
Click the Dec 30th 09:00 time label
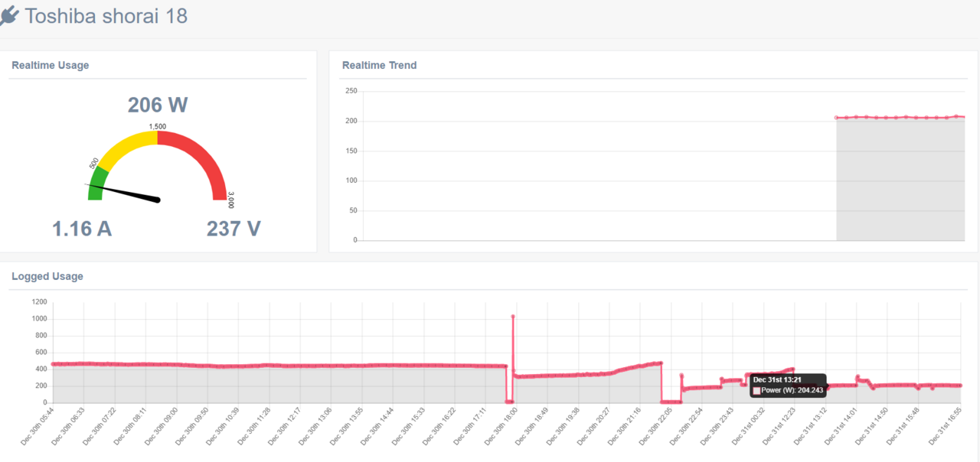pos(162,427)
